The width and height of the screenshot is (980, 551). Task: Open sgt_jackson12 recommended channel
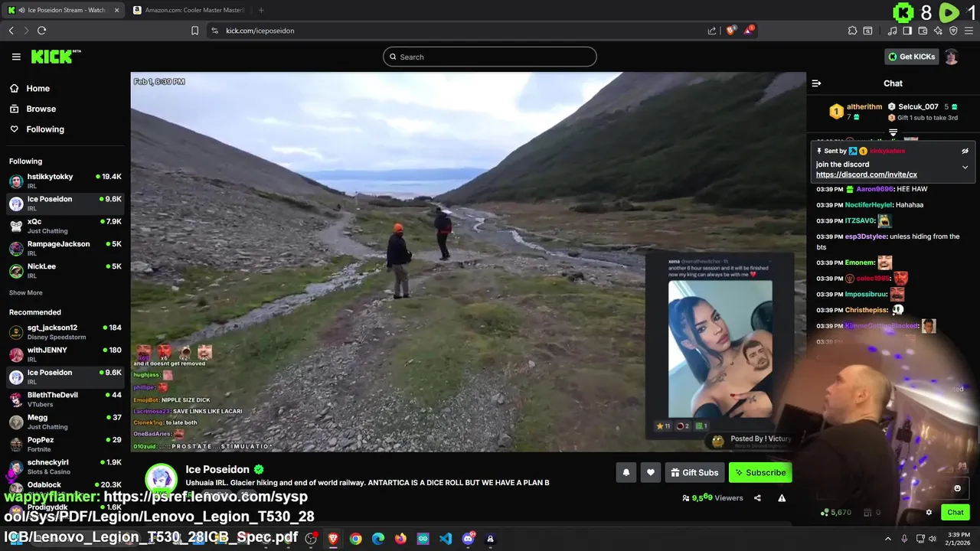[x=65, y=331]
